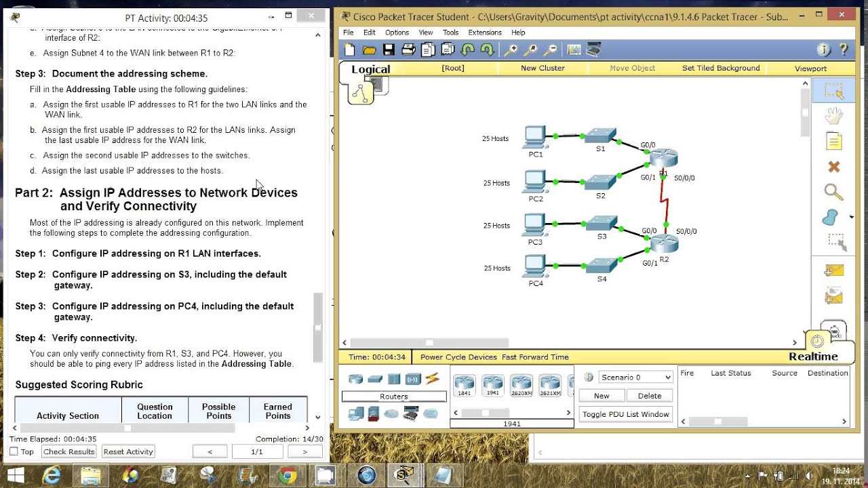Click switch S3 in the topology
The width and height of the screenshot is (868, 488).
tap(601, 224)
